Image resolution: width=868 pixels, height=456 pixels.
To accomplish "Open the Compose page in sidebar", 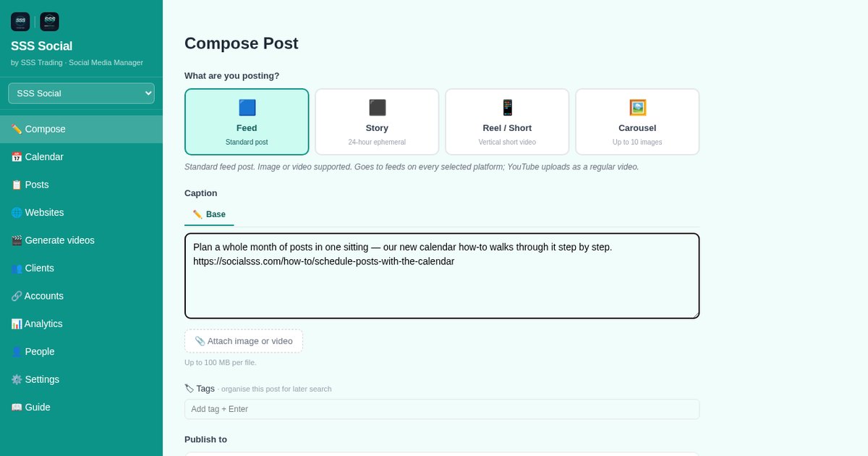I will pos(81,129).
